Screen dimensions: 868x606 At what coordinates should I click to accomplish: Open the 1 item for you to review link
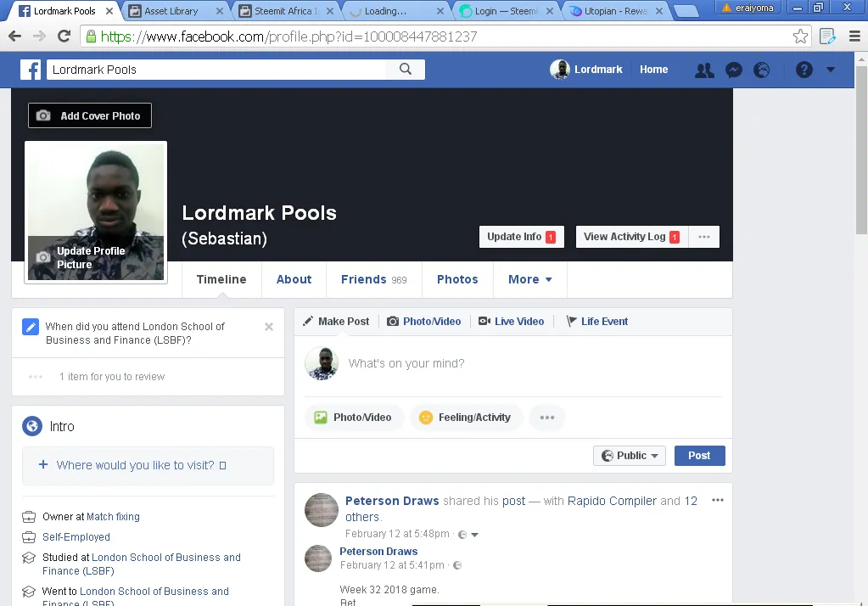coord(112,377)
